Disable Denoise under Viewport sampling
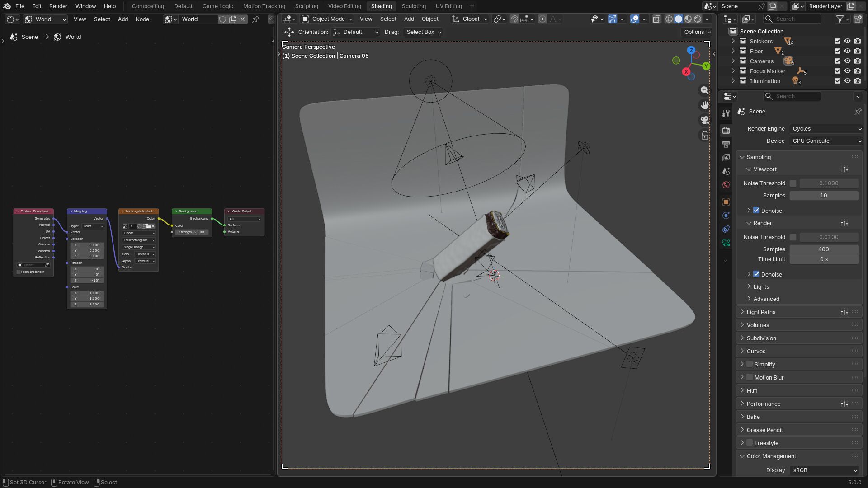 (x=756, y=211)
